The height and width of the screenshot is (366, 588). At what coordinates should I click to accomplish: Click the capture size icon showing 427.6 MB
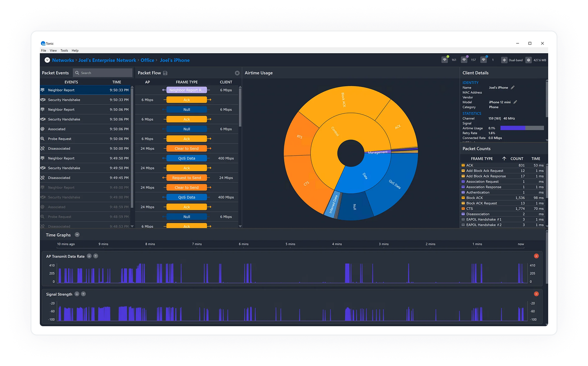coord(529,60)
